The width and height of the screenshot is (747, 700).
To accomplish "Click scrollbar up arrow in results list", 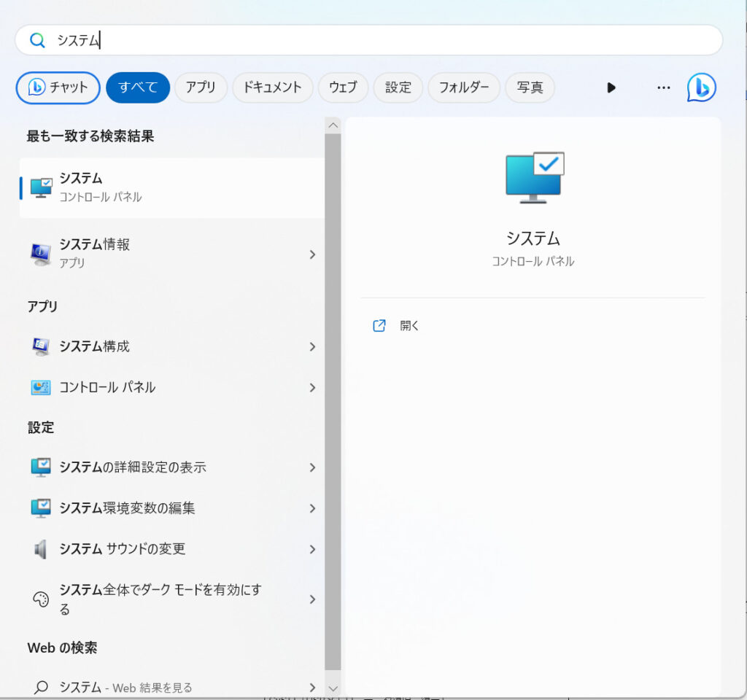I will [333, 125].
